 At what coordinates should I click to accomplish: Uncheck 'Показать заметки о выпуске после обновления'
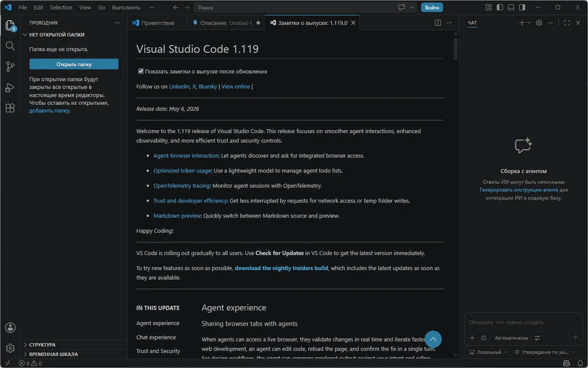[x=141, y=71]
